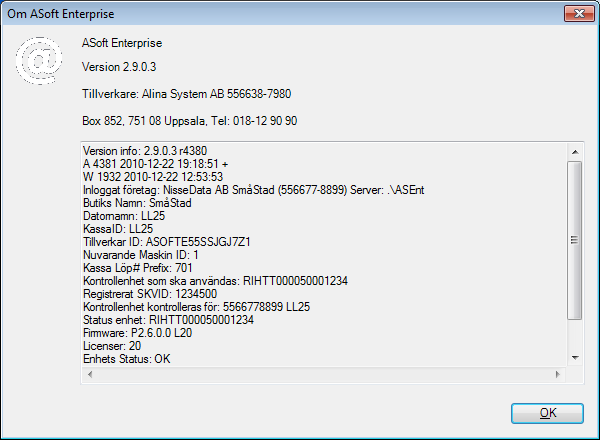Click the vertical scrollbar thumb

(x=575, y=240)
